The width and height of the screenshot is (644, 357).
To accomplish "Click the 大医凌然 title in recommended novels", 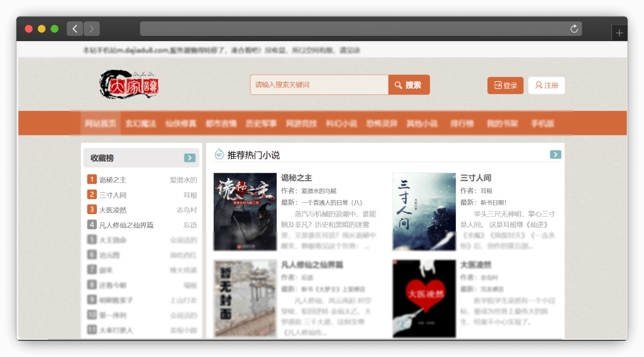I will tap(475, 264).
